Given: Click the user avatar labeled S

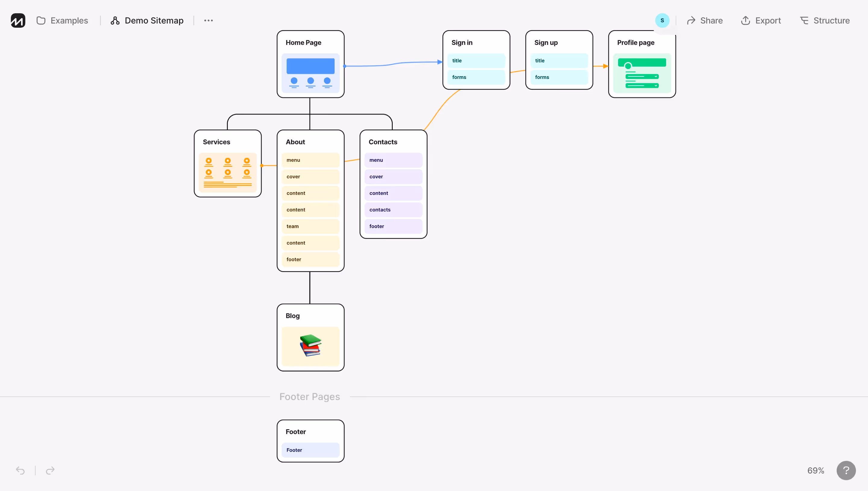Looking at the screenshot, I should (x=662, y=20).
